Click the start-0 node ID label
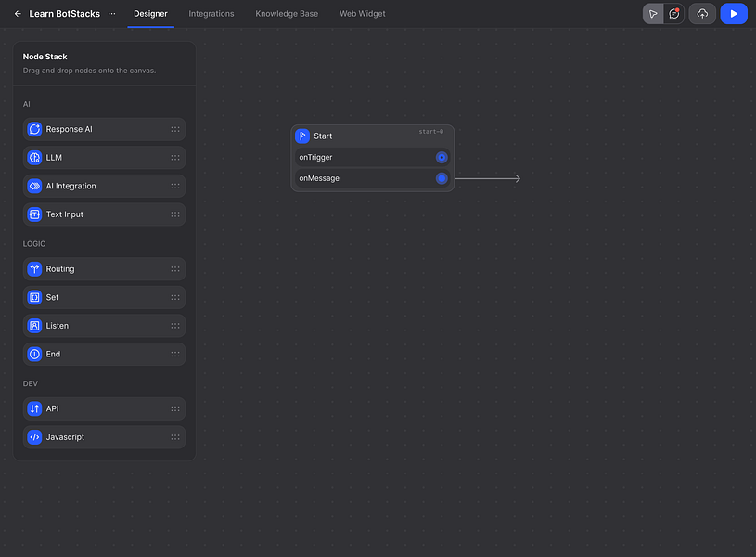The width and height of the screenshot is (756, 557). [x=431, y=131]
